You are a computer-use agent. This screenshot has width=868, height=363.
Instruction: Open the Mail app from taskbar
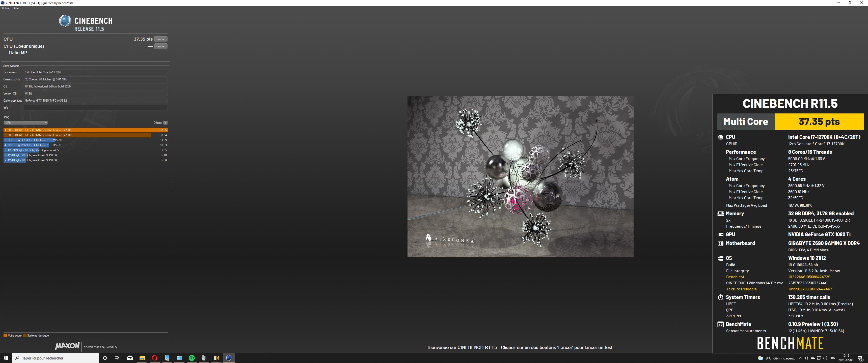pyautogui.click(x=130, y=358)
